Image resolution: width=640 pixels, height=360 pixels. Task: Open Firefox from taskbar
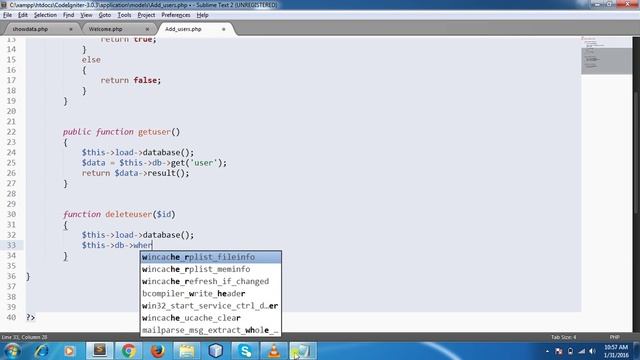(x=158, y=351)
